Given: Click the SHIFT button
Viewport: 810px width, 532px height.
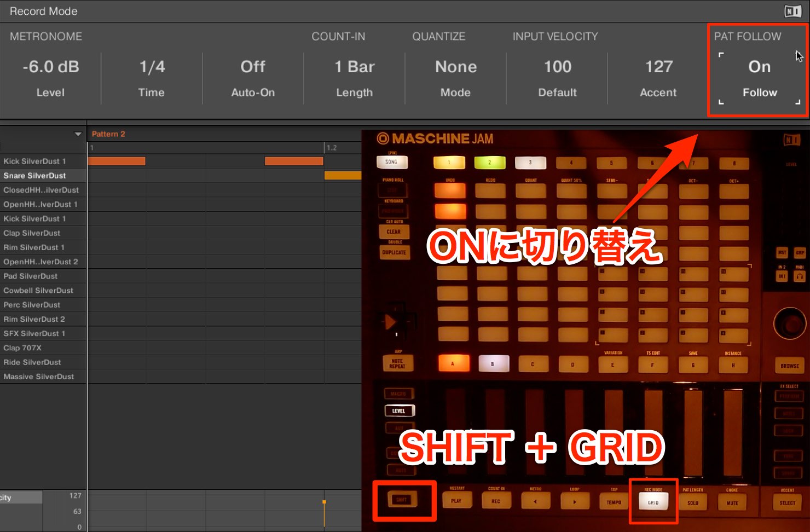Looking at the screenshot, I should (x=402, y=500).
